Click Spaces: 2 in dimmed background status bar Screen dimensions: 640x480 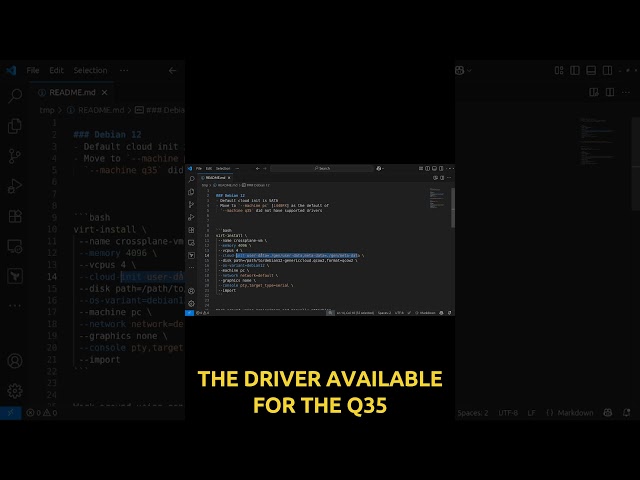(473, 413)
